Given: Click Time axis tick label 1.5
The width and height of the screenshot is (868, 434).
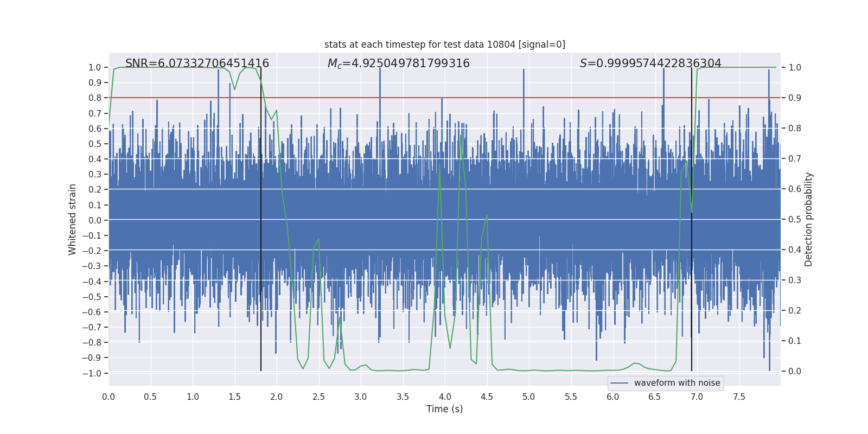Looking at the screenshot, I should click(x=234, y=397).
